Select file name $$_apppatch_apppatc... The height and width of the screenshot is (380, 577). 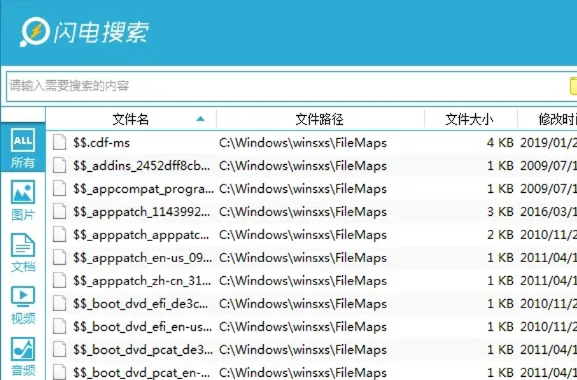(141, 235)
